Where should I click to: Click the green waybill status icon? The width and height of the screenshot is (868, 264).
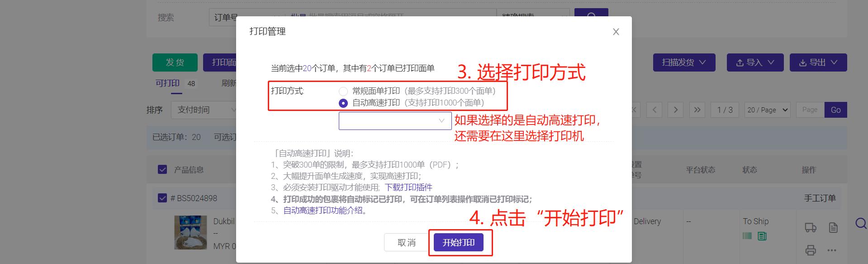click(x=762, y=236)
